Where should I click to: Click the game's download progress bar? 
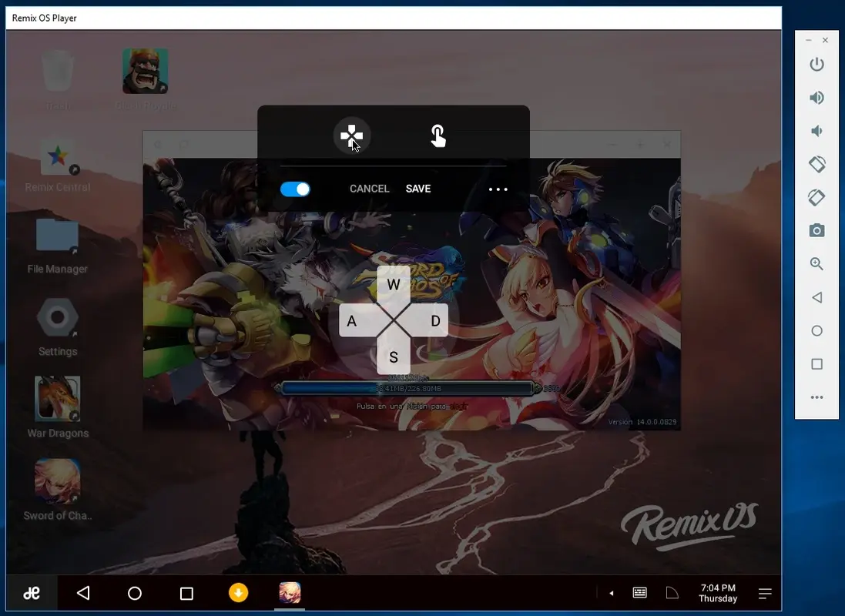tap(407, 388)
